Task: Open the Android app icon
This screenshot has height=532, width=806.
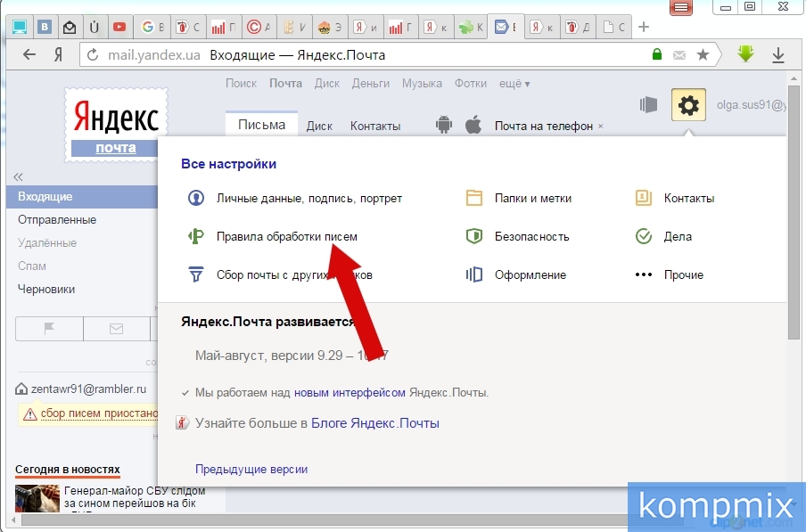Action: coord(443,125)
